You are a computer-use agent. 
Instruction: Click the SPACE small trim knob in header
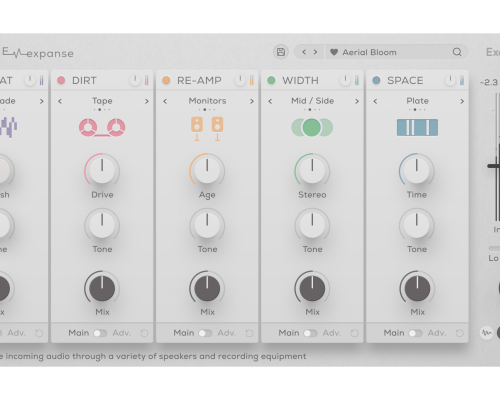[x=450, y=80]
